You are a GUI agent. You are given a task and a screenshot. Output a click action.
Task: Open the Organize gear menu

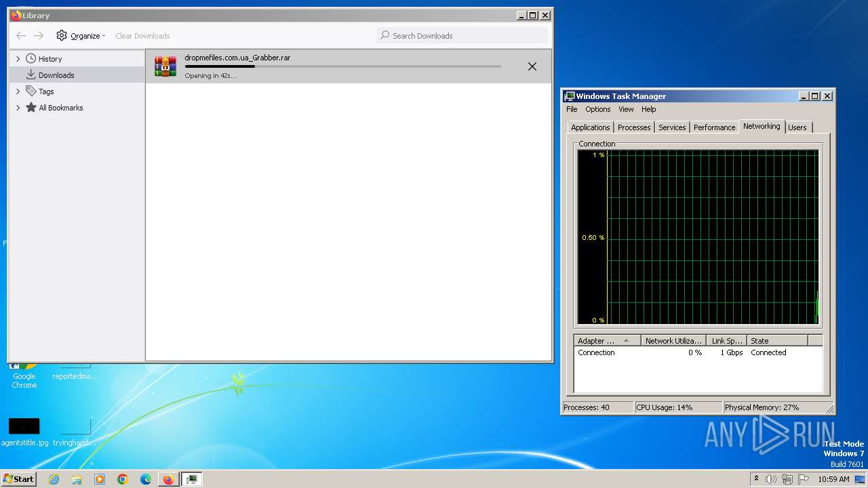click(81, 36)
